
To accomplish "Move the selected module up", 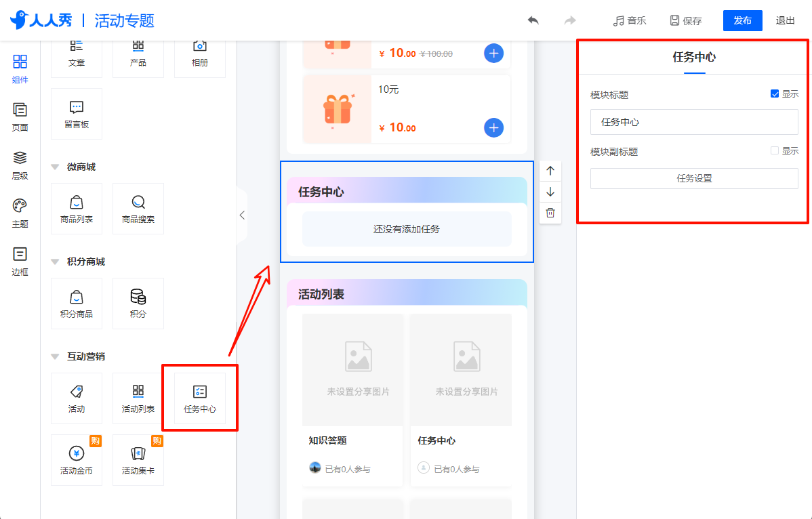I will point(550,171).
